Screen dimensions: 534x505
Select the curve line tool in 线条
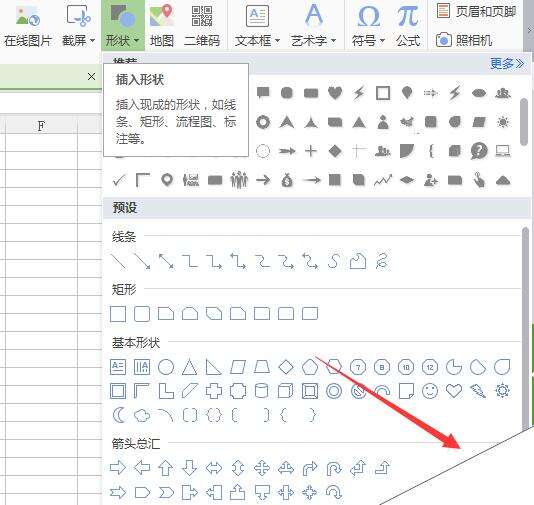[x=334, y=261]
